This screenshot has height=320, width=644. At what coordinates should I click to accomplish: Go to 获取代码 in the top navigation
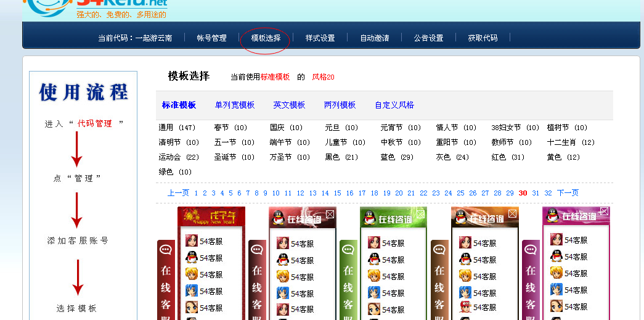tap(483, 38)
